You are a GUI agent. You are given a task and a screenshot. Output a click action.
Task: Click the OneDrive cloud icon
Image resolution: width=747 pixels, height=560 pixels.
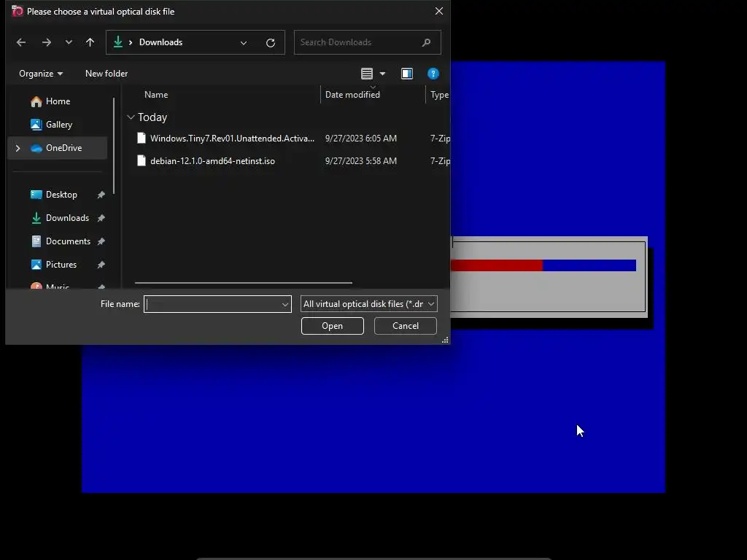(36, 149)
